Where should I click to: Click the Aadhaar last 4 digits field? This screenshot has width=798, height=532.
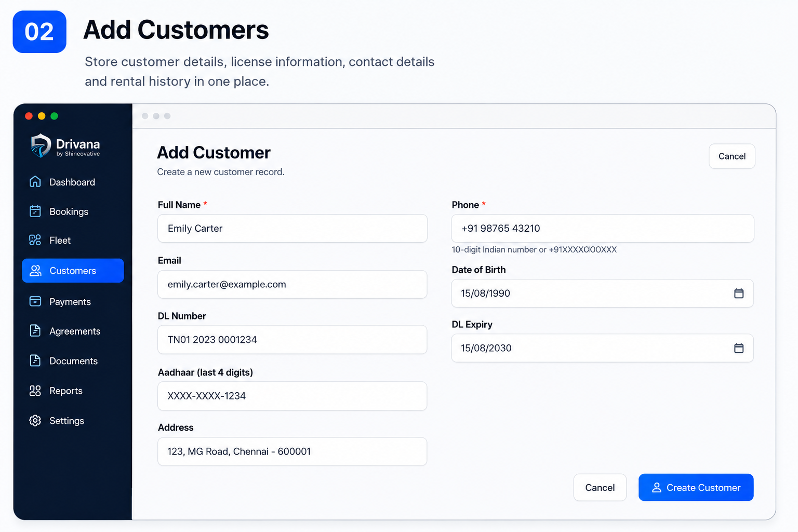click(292, 396)
